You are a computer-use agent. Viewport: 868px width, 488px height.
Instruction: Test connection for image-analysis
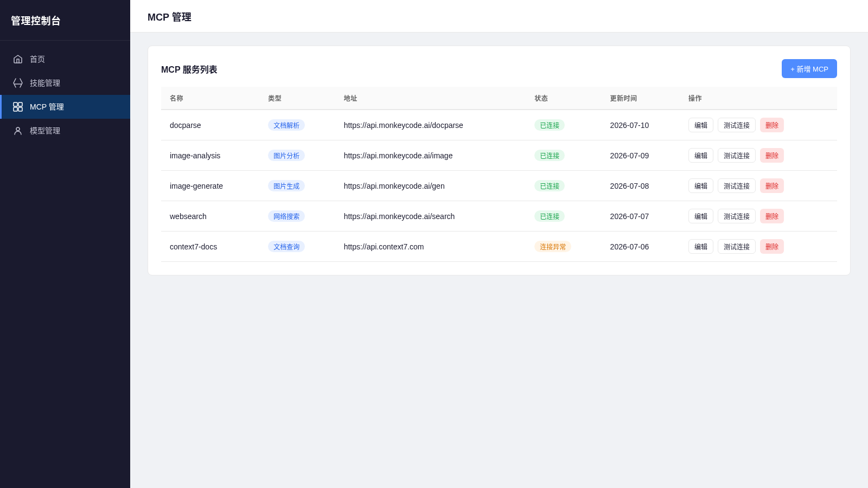737,156
